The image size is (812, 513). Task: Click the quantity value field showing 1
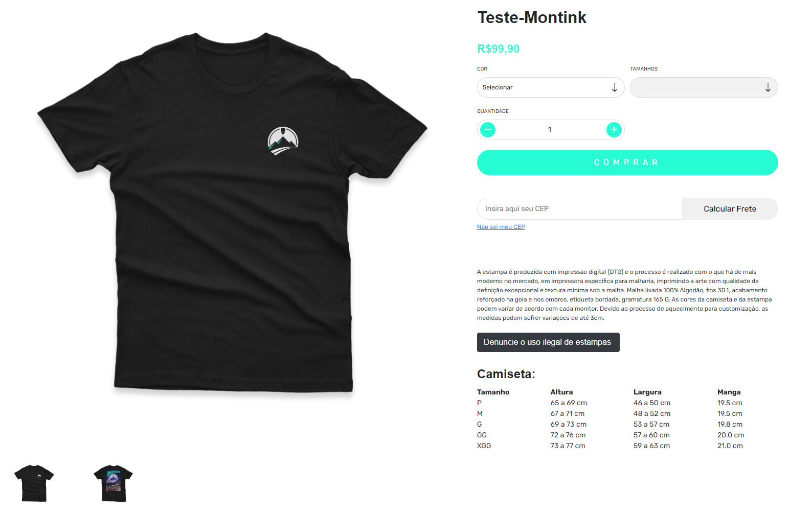coord(550,130)
